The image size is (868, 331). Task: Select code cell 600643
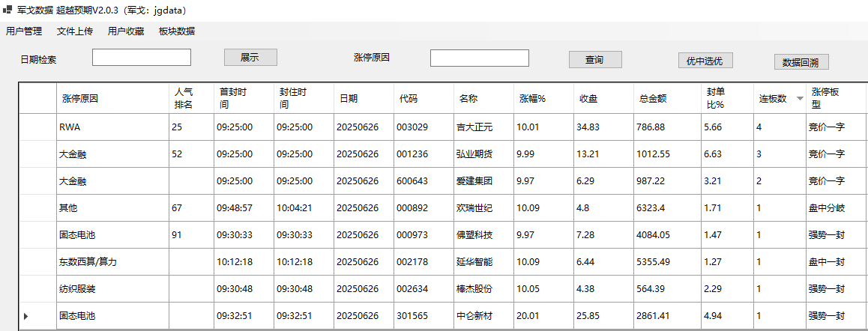424,181
